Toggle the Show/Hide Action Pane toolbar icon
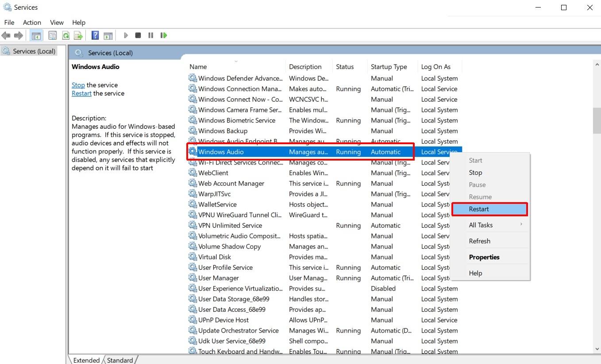Viewport: 601px width, 364px height. pos(108,35)
